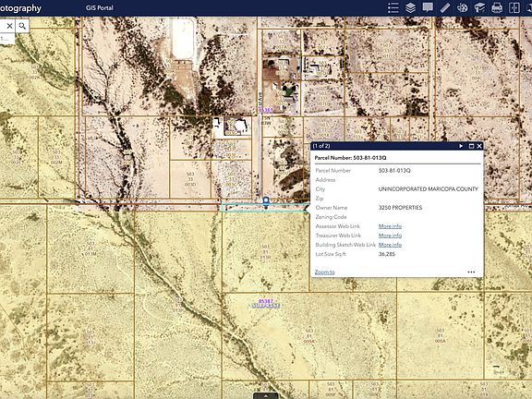Screen dimensions: 532x399
Task: Open Assessor Web Link More info
Action: [x=390, y=226]
